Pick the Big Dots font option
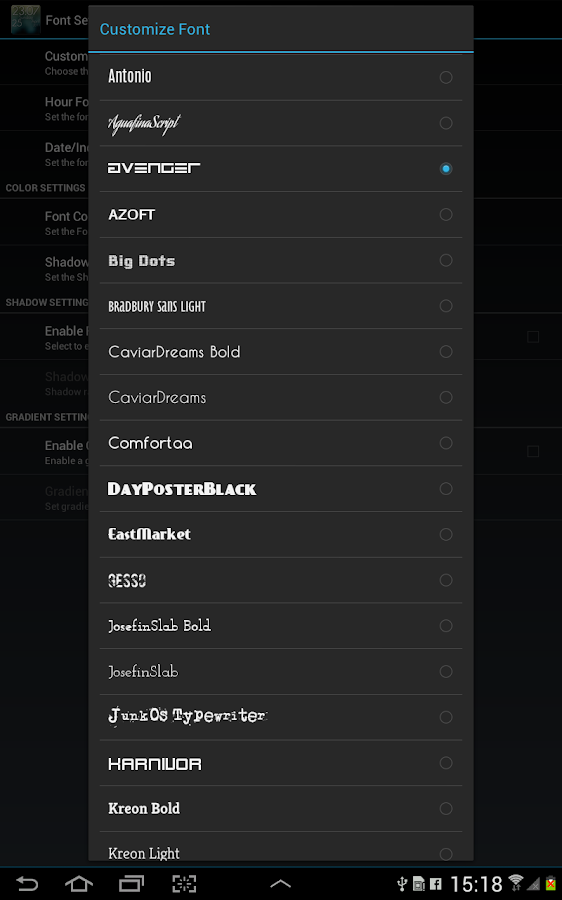The width and height of the screenshot is (562, 900). [x=281, y=261]
